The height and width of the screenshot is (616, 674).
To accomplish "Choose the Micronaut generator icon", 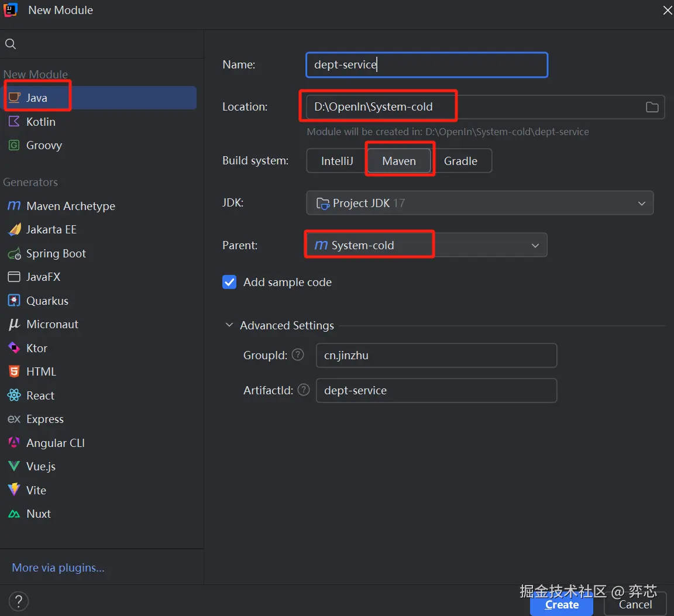I will tap(14, 324).
